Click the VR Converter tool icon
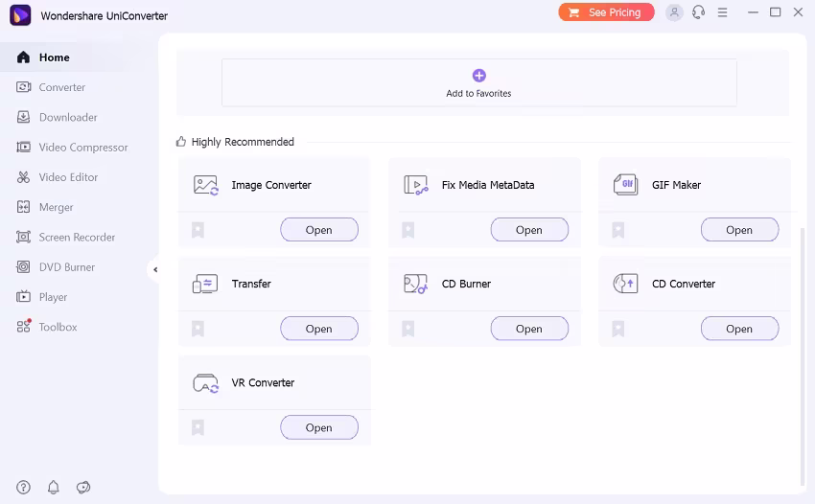Screen dimensions: 815x504 [x=206, y=383]
